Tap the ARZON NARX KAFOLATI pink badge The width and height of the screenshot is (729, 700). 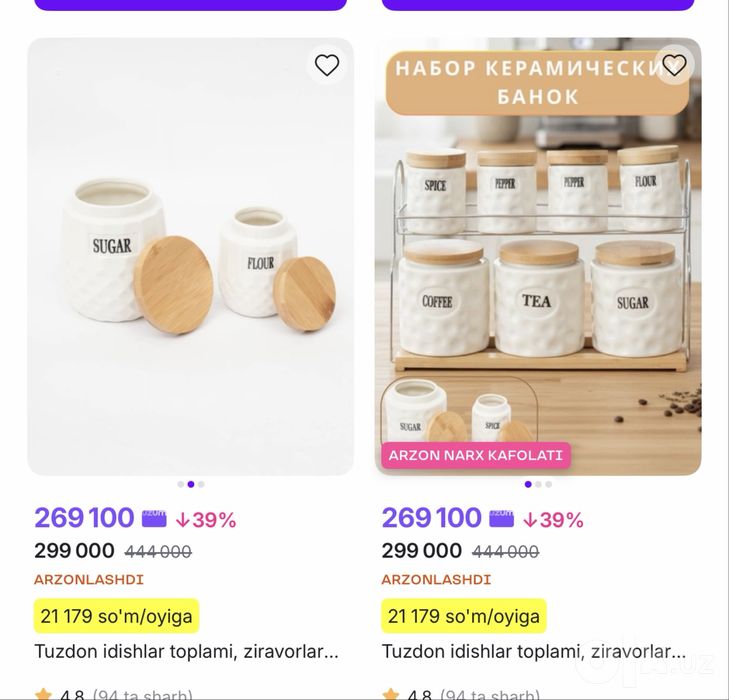point(476,455)
